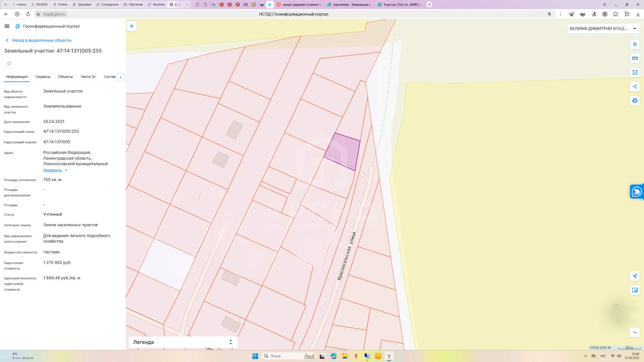Open the hamburger menu of the geoportal
The height and width of the screenshot is (362, 644).
pyautogui.click(x=7, y=26)
